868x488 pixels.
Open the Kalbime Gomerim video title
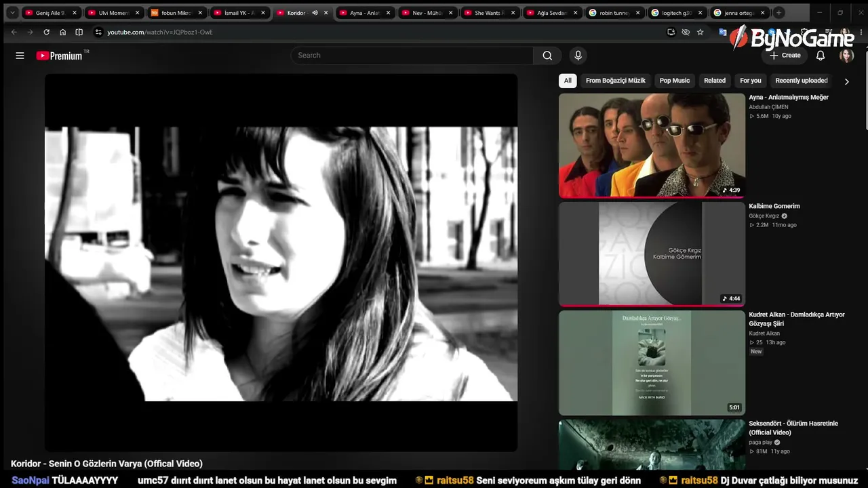coord(774,206)
